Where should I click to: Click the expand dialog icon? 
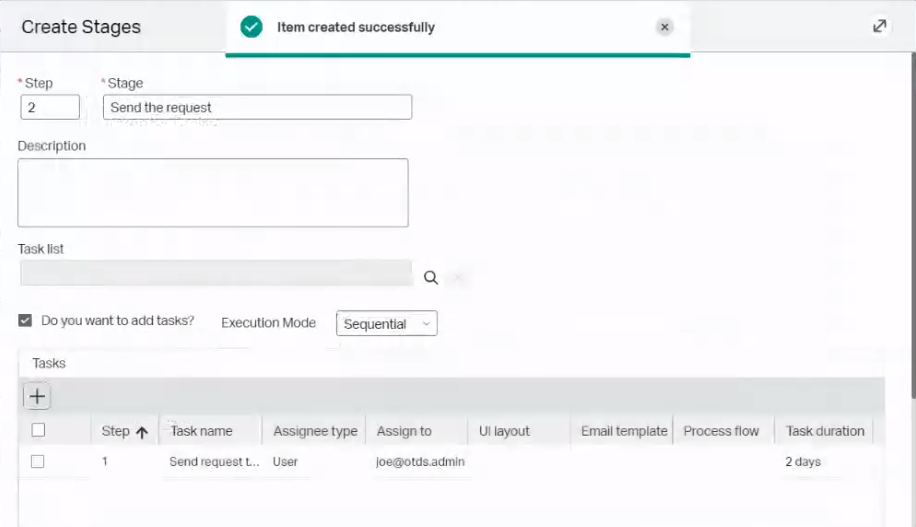(x=880, y=27)
